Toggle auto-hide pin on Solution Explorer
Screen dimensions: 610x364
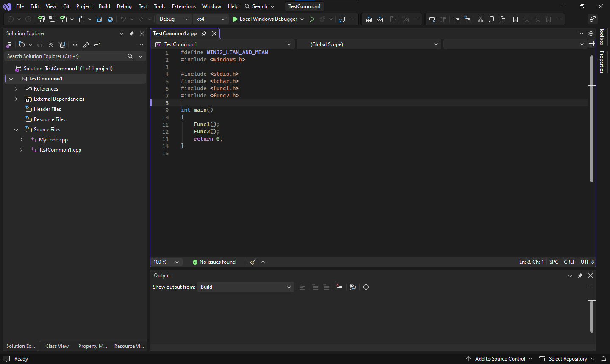(132, 33)
